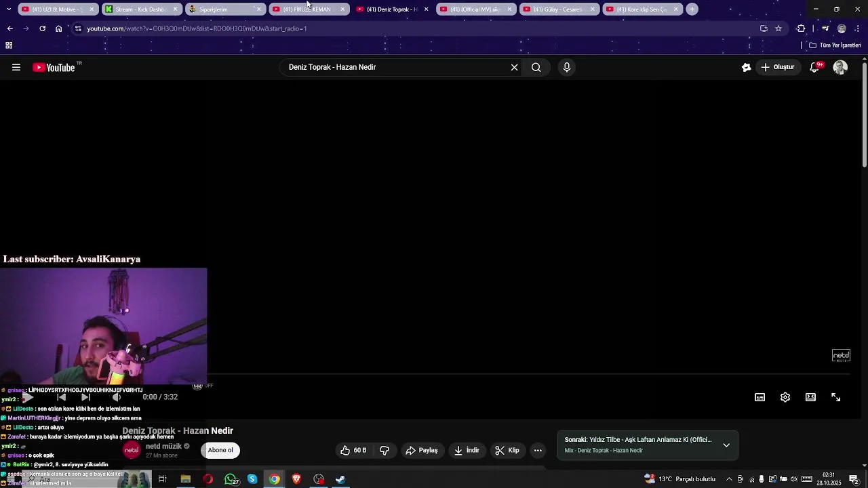The width and height of the screenshot is (868, 488).
Task: Reload the page in the browser
Action: 42,28
